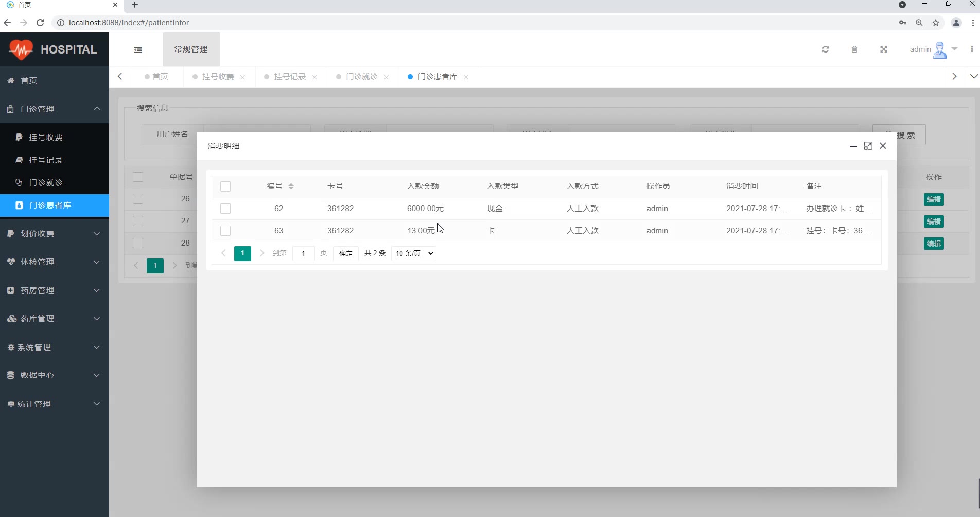Expand the 药房管理 sidebar menu
980x517 pixels.
coord(55,290)
